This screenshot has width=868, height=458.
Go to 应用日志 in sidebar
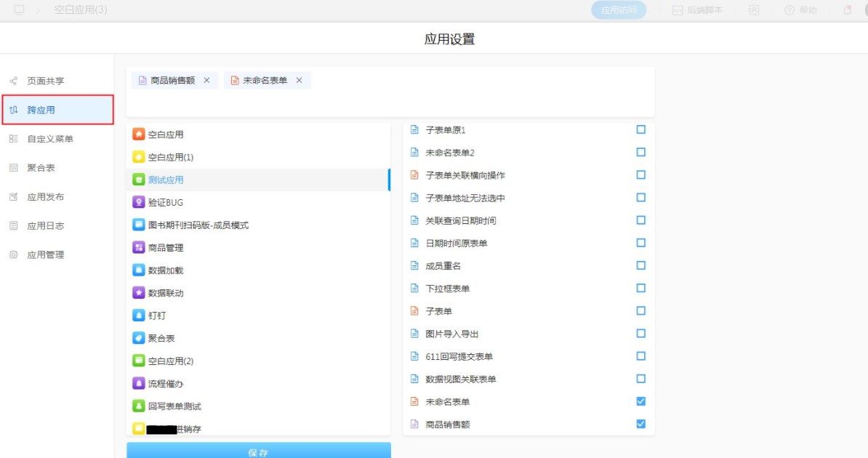[x=45, y=226]
